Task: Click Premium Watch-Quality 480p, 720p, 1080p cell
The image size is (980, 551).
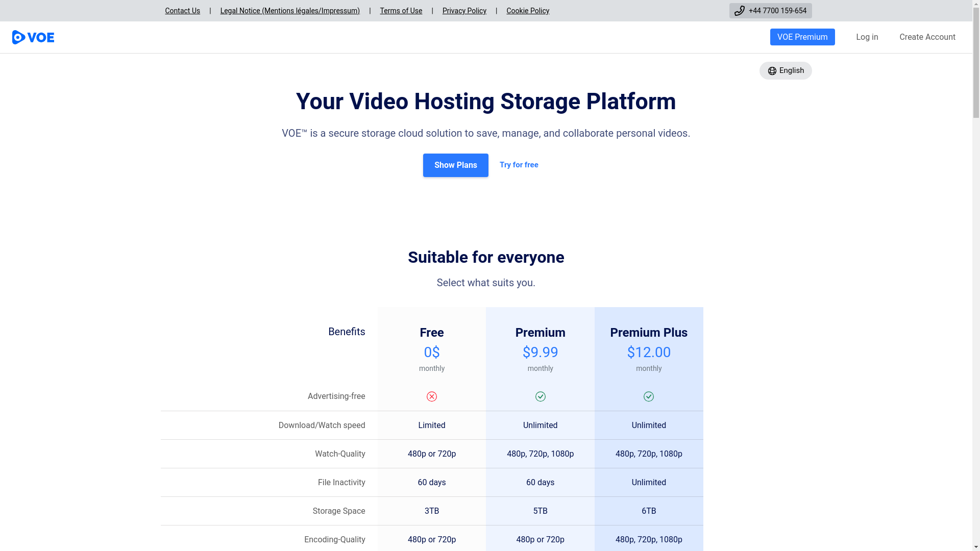Action: [541, 454]
